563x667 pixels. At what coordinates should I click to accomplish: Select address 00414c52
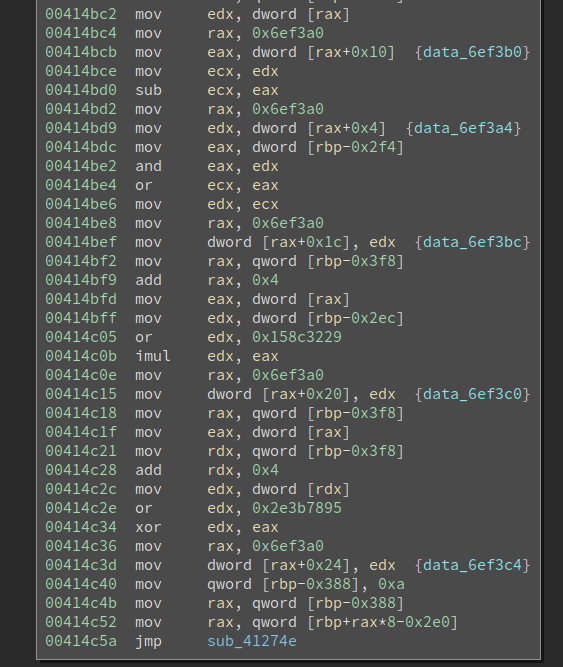81,622
